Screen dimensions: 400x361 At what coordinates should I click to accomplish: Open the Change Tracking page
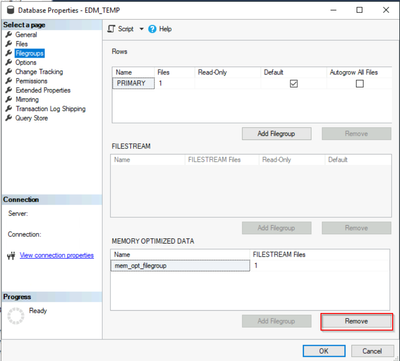(39, 72)
